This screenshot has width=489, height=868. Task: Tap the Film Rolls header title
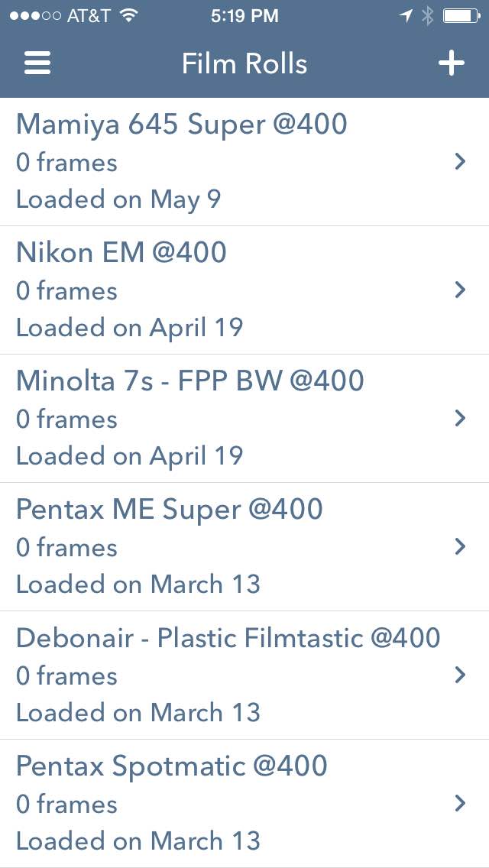pos(244,63)
